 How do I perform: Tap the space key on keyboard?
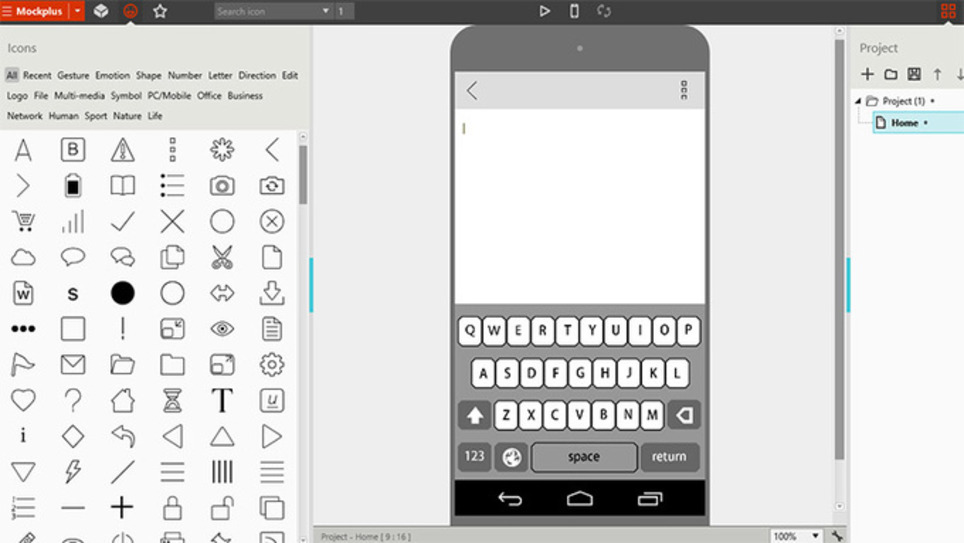click(x=584, y=457)
